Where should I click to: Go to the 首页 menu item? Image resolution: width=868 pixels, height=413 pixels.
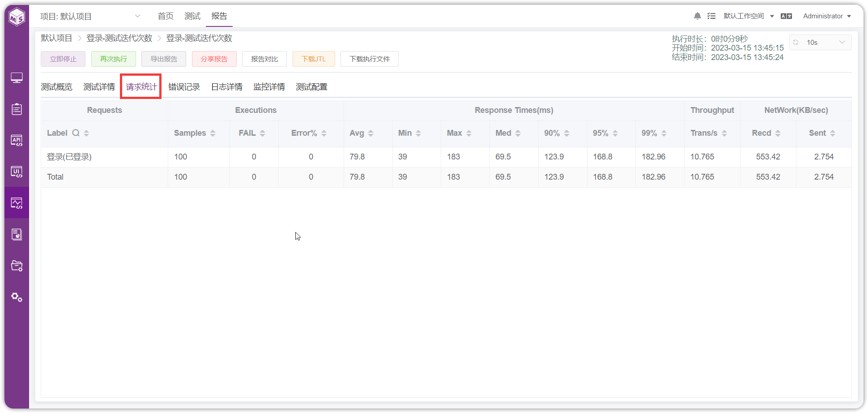[166, 16]
